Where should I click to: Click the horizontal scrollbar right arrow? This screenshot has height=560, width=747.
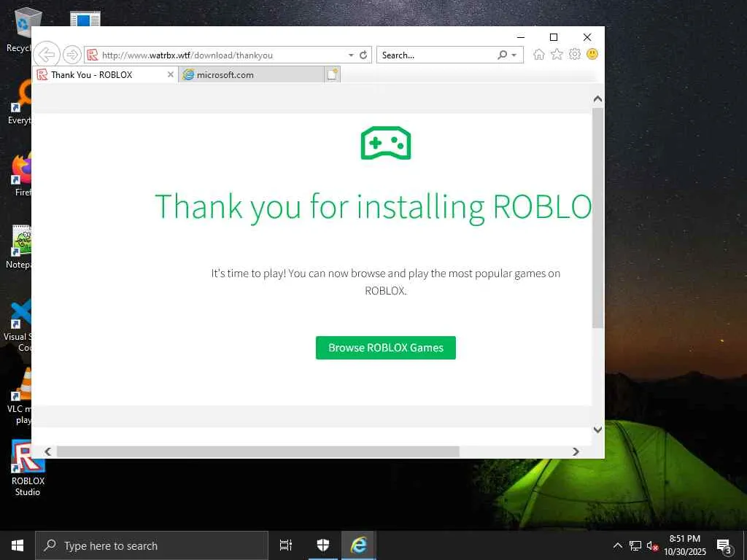(576, 451)
